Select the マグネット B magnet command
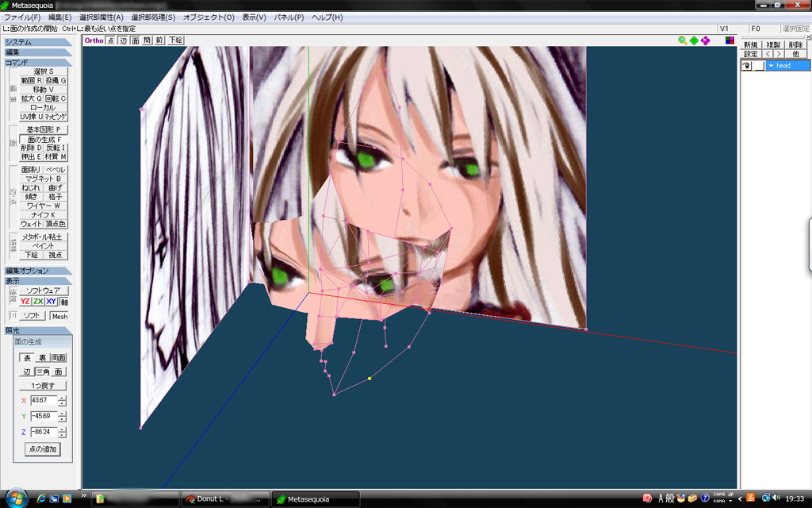The image size is (812, 508). pos(44,179)
